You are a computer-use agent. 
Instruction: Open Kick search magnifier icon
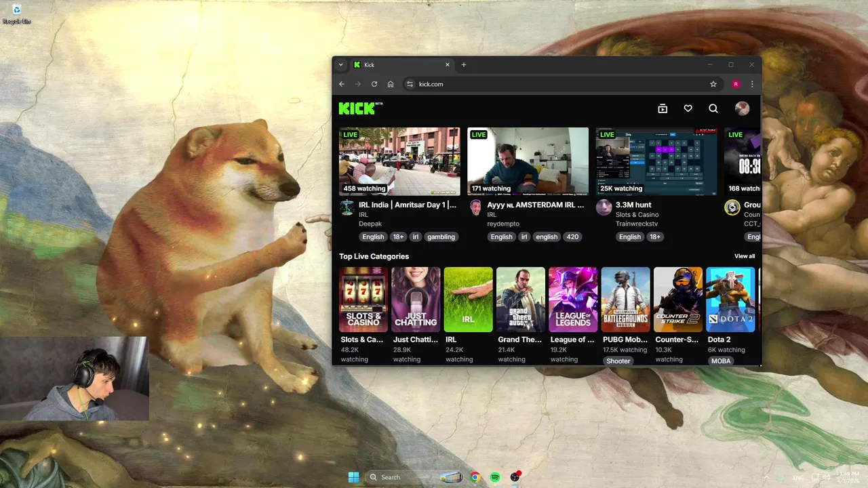pos(713,108)
